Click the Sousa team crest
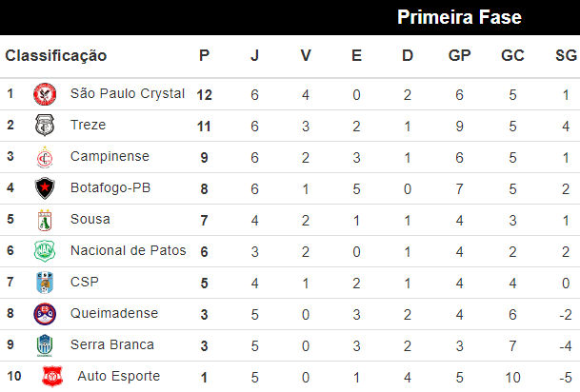The width and height of the screenshot is (580, 392). (44, 219)
